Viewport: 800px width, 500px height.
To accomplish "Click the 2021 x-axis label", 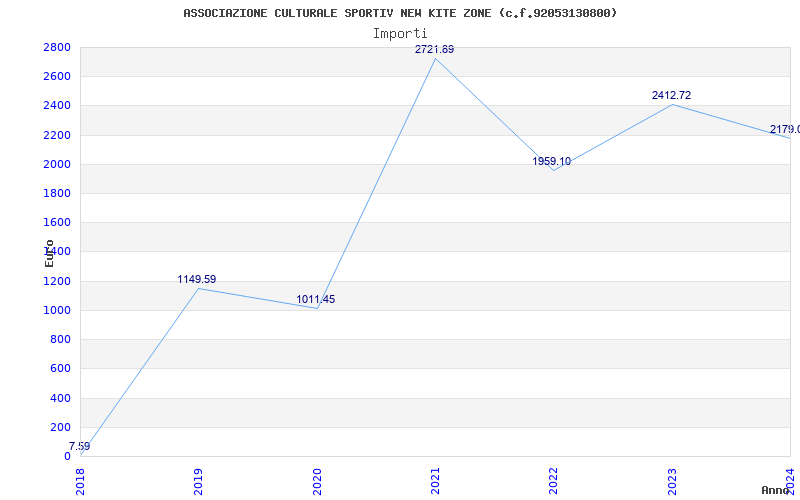I will coord(435,481).
